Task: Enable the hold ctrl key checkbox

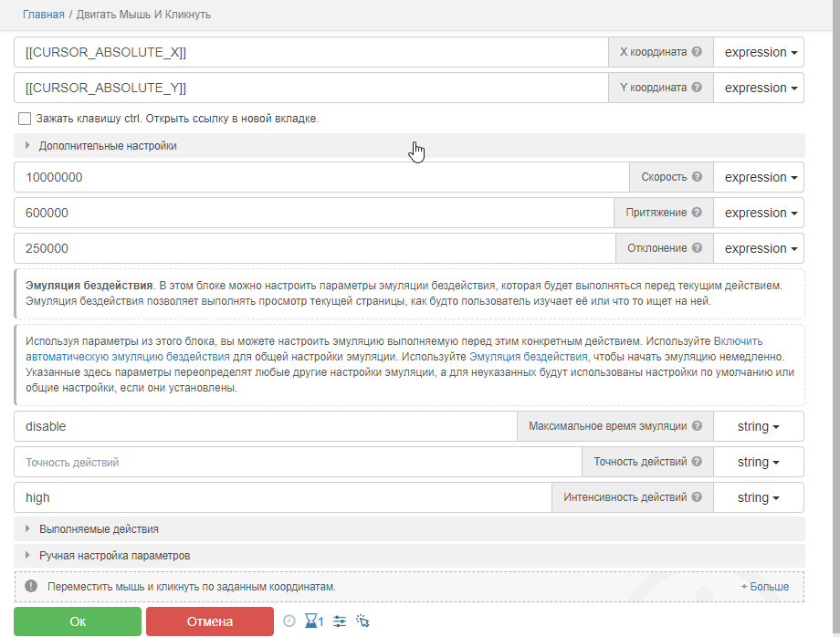Action: point(25,119)
